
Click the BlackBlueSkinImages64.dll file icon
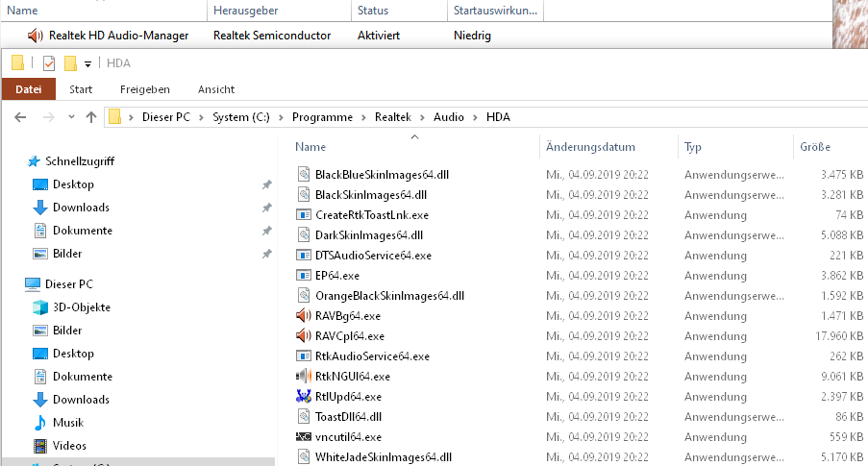[304, 174]
